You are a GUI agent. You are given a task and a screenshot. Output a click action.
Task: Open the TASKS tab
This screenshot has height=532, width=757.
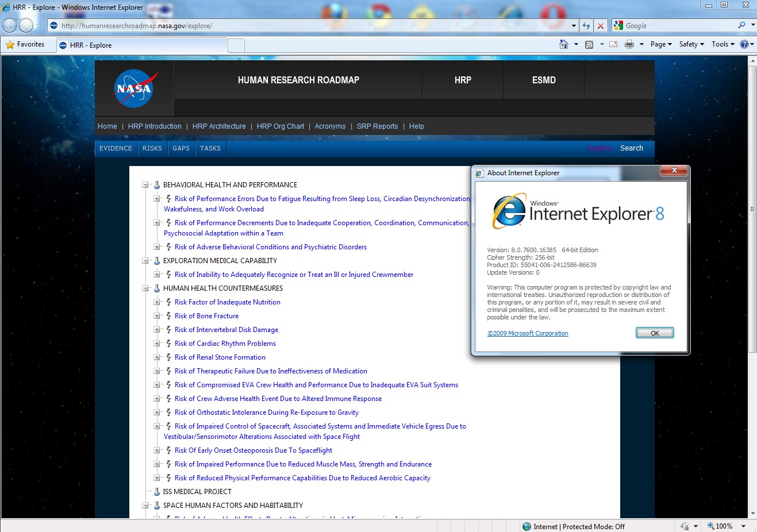tap(210, 148)
